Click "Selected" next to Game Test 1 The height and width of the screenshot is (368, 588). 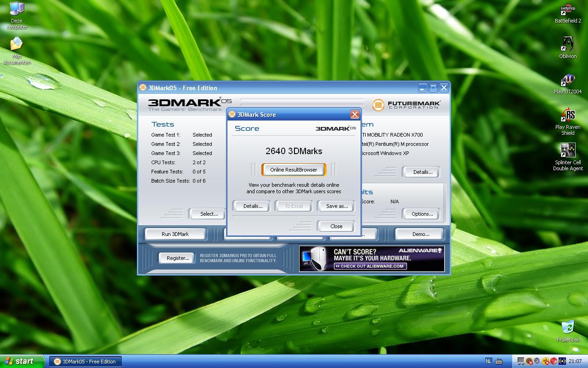point(202,135)
